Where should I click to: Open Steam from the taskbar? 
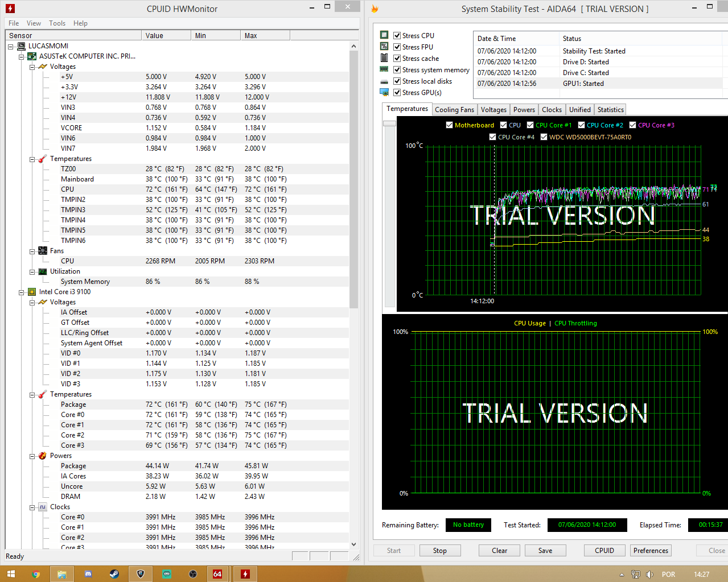pyautogui.click(x=114, y=574)
